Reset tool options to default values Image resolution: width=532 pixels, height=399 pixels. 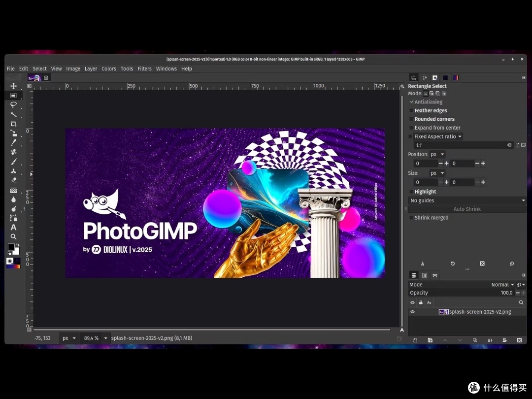pos(512,264)
